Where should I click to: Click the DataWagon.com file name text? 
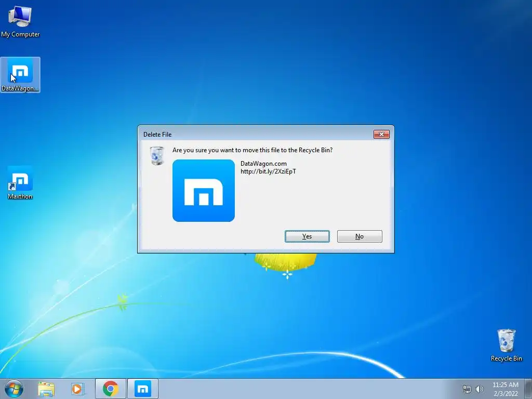[x=263, y=164]
